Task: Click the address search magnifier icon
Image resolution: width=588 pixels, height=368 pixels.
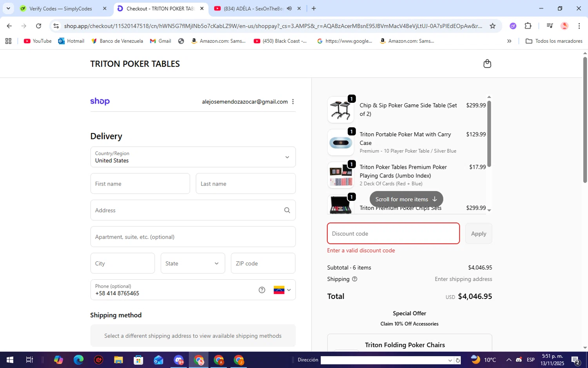Action: click(x=287, y=210)
